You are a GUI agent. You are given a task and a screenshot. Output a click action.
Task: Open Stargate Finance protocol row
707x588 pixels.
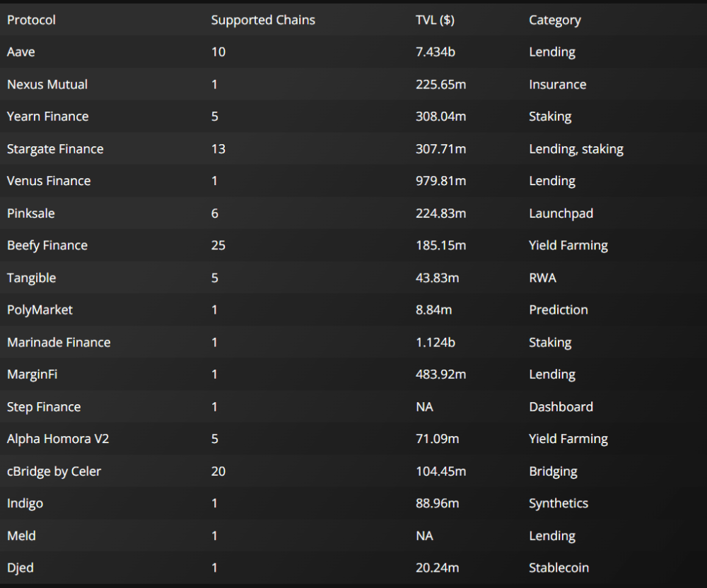pos(55,149)
